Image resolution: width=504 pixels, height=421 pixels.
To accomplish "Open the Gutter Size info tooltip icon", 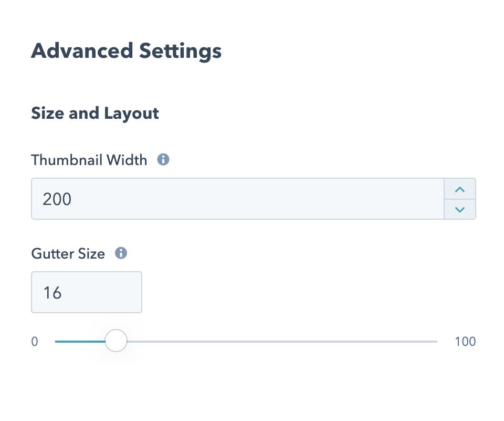I will [121, 254].
